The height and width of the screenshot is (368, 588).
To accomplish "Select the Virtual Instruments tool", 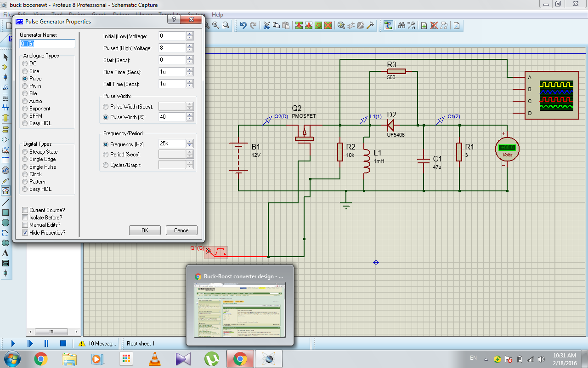I will point(6,190).
